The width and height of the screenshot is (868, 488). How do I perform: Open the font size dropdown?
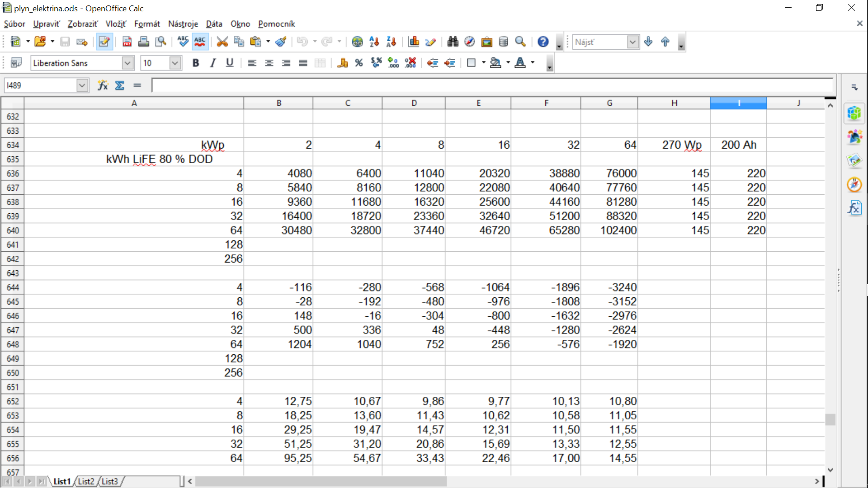click(175, 63)
